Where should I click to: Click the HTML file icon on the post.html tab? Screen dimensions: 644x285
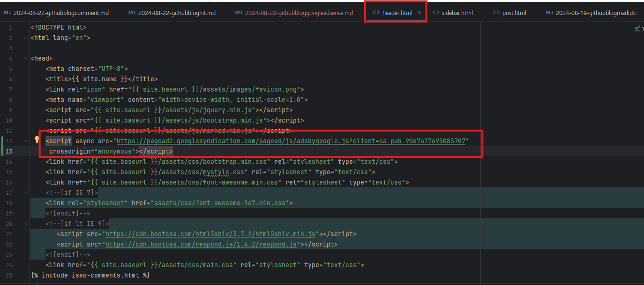click(496, 13)
